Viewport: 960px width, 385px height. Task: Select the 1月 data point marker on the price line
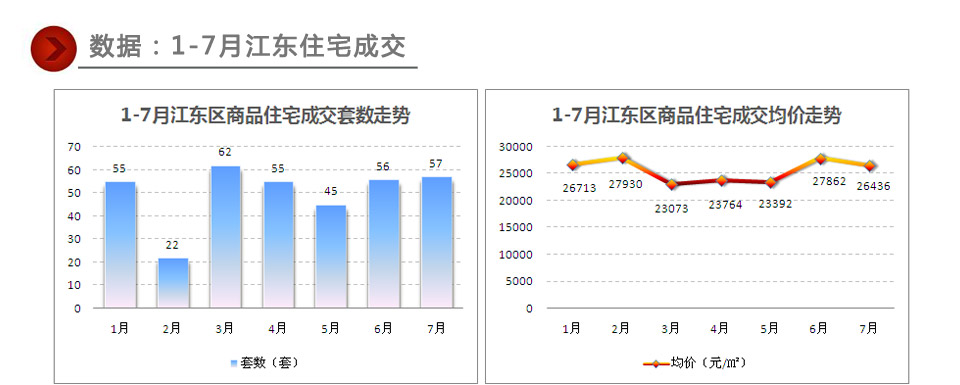pos(572,165)
